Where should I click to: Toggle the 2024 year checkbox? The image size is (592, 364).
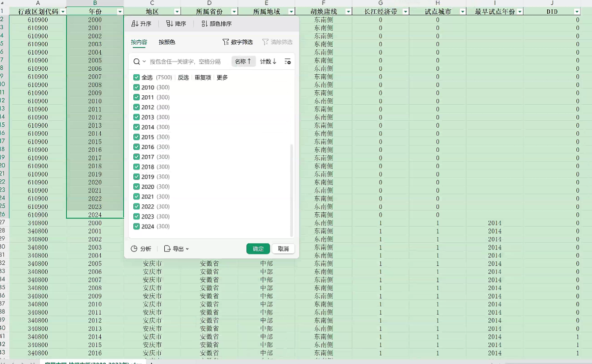click(x=137, y=226)
